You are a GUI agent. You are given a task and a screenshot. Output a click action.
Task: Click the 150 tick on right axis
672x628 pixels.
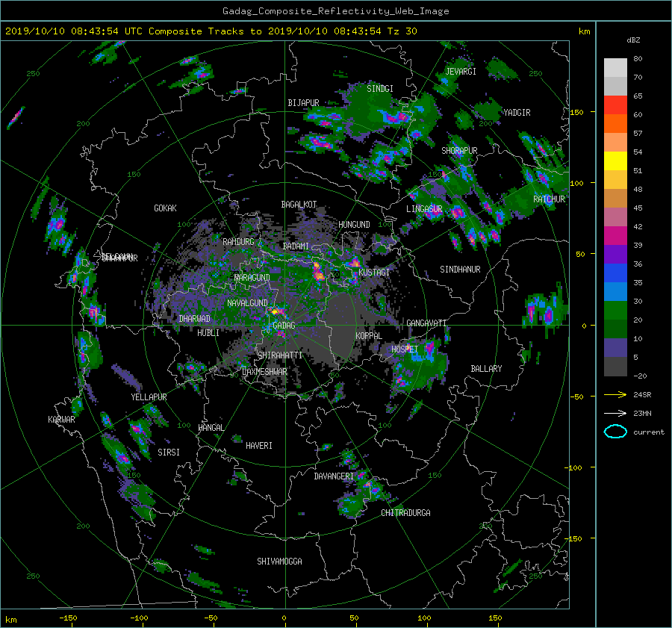577,112
